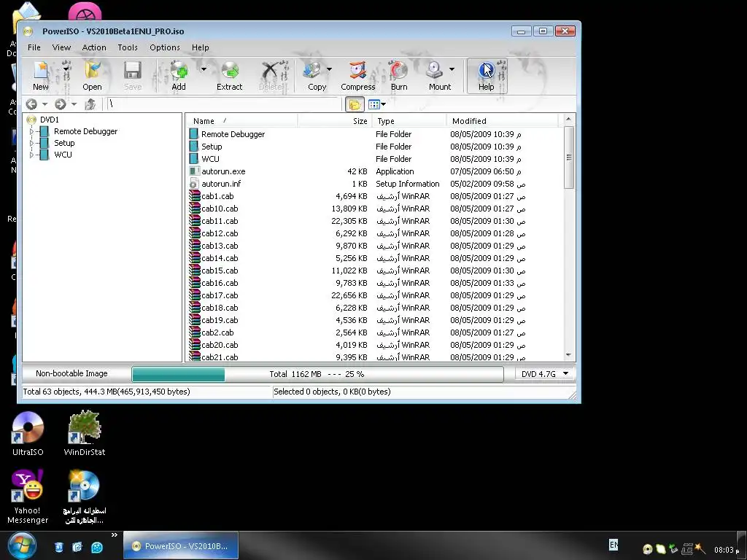Open the New button dropdown arrow
This screenshot has height=560, width=747.
(x=66, y=69)
